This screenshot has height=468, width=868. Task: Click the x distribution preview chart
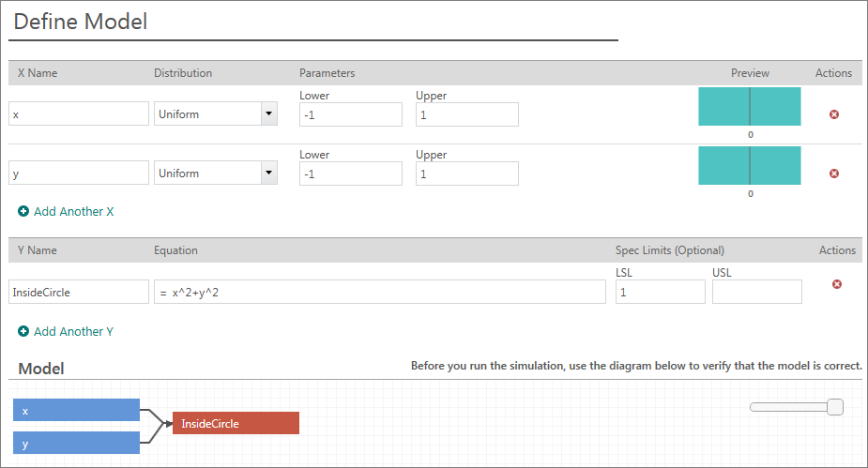click(x=749, y=107)
